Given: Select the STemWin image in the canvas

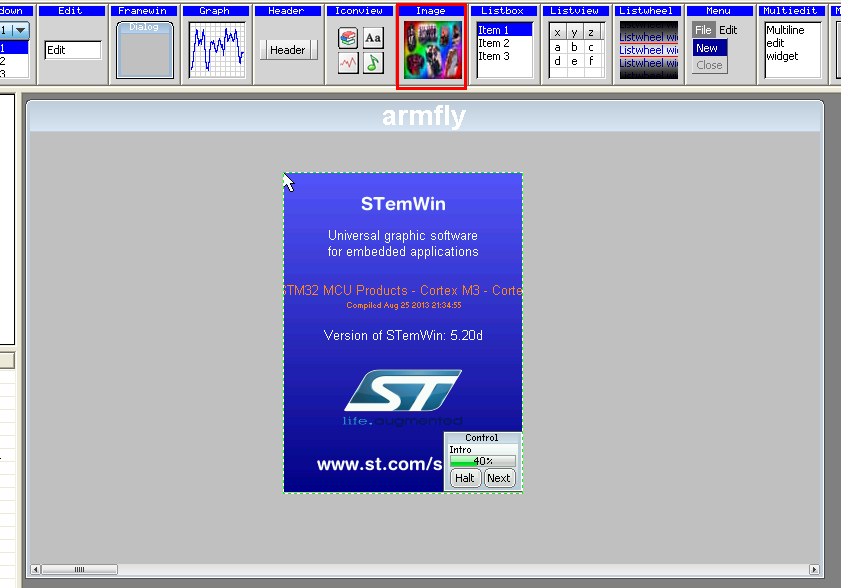Looking at the screenshot, I should (403, 333).
